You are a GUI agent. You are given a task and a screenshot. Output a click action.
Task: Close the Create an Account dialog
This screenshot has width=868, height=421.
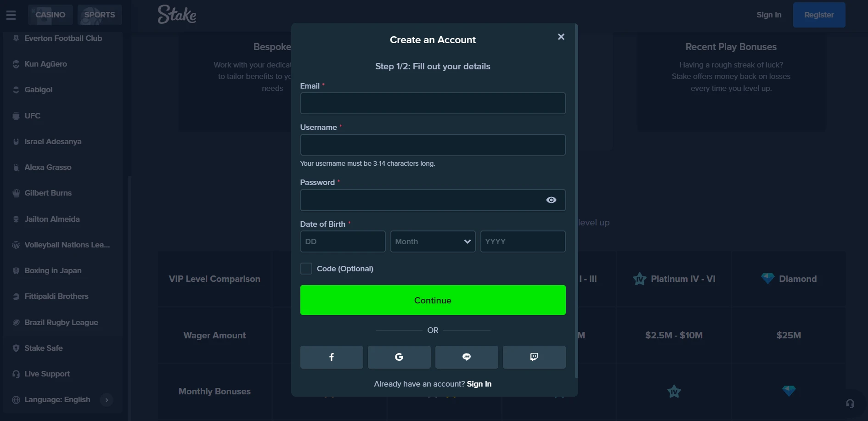(561, 37)
